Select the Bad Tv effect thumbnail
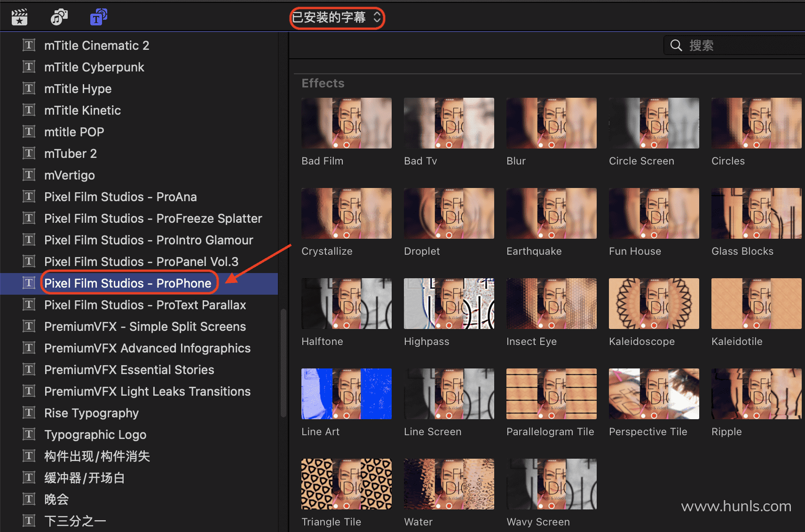This screenshot has height=532, width=805. pos(449,123)
